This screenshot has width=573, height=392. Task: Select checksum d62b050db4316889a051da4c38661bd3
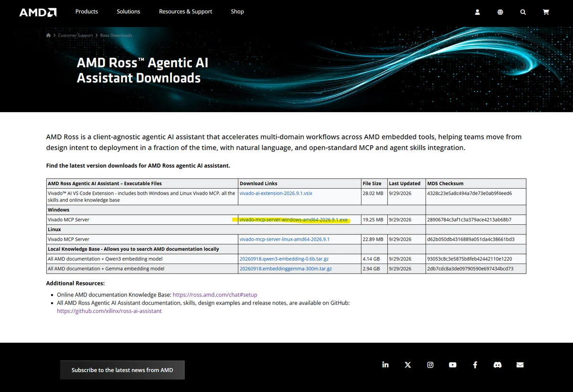(x=471, y=239)
